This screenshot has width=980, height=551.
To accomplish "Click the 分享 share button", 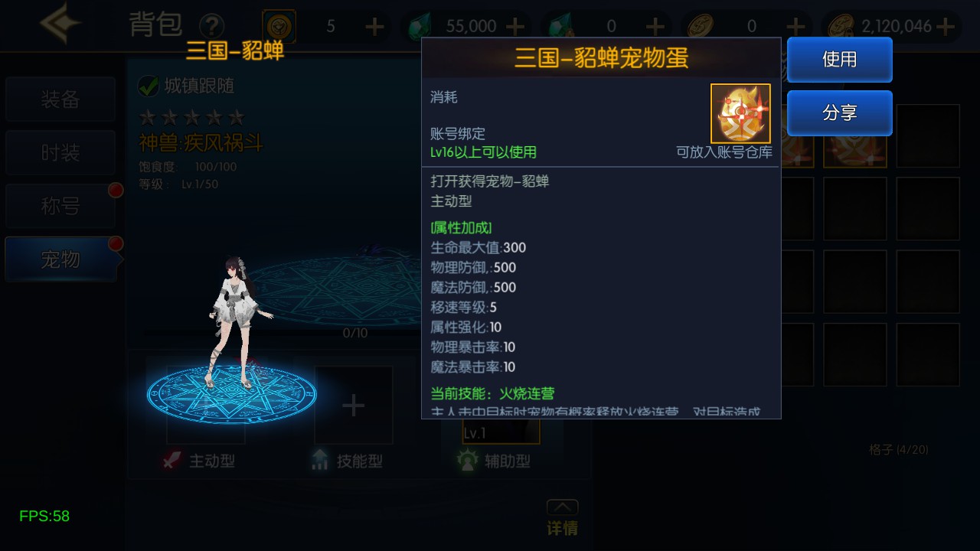I will 840,113.
